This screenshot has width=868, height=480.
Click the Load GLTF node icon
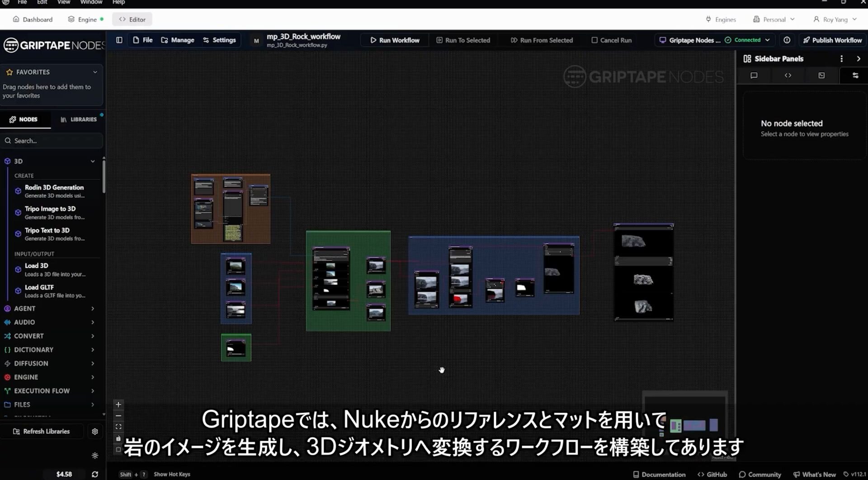click(x=18, y=291)
